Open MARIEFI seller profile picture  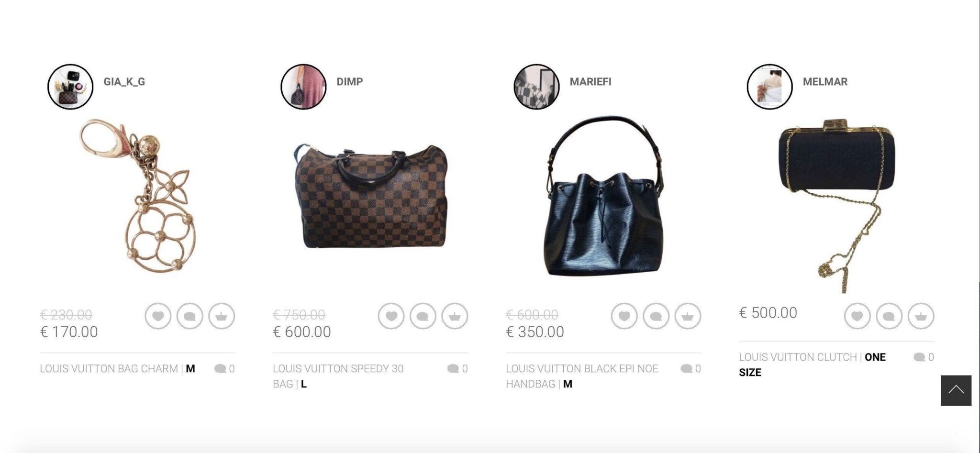click(536, 87)
